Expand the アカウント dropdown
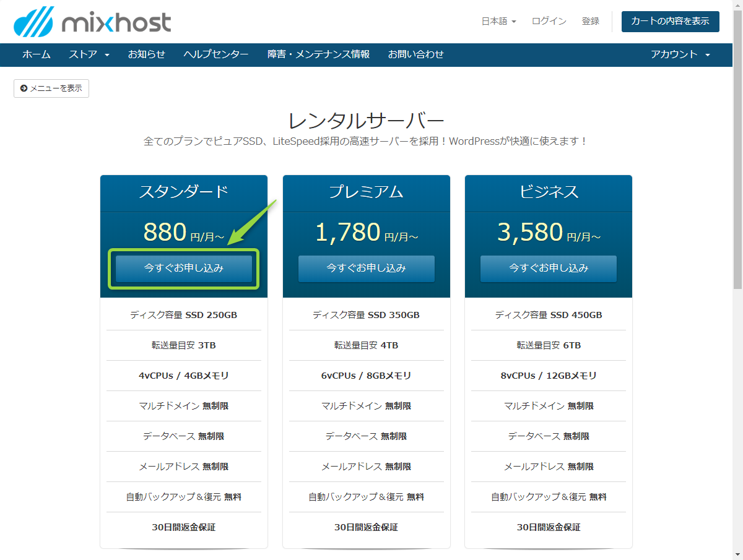This screenshot has height=560, width=743. tap(680, 54)
